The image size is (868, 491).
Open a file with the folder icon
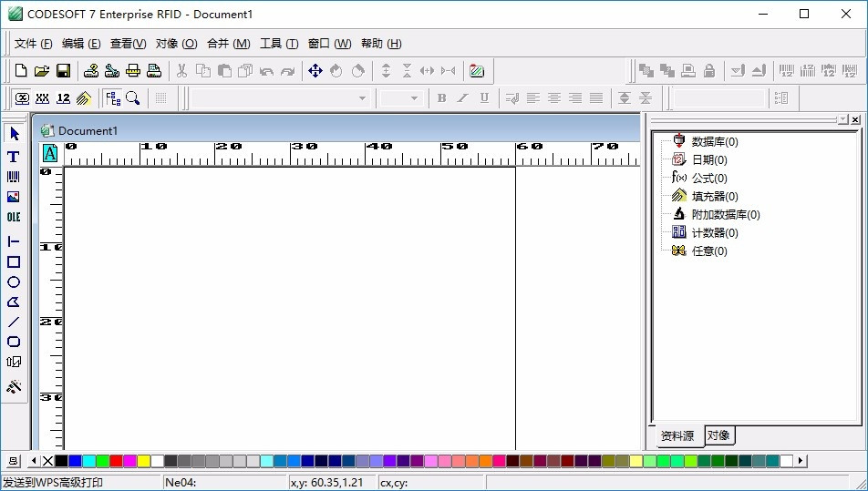42,71
